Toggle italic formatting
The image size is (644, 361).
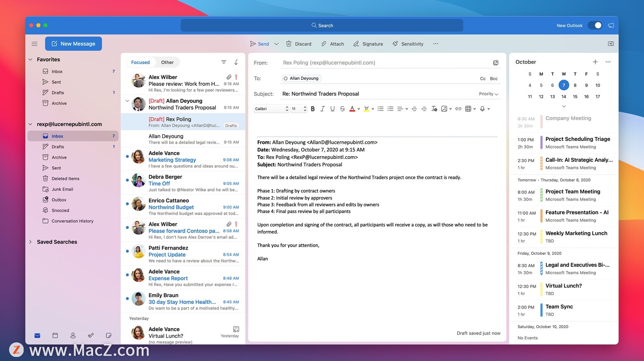pyautogui.click(x=323, y=109)
